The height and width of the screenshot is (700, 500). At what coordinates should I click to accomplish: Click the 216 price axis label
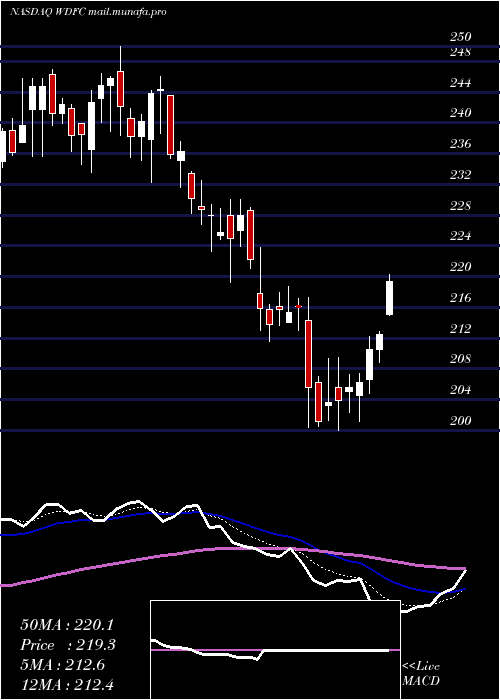(x=461, y=298)
